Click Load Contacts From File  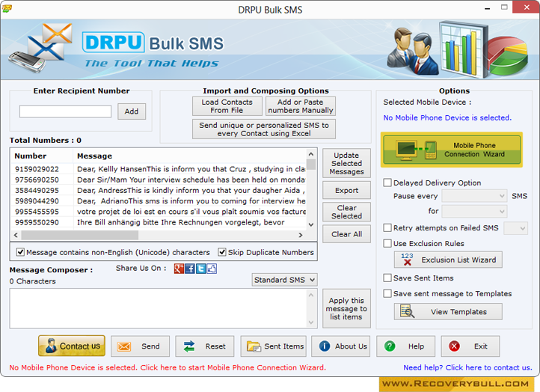[227, 106]
